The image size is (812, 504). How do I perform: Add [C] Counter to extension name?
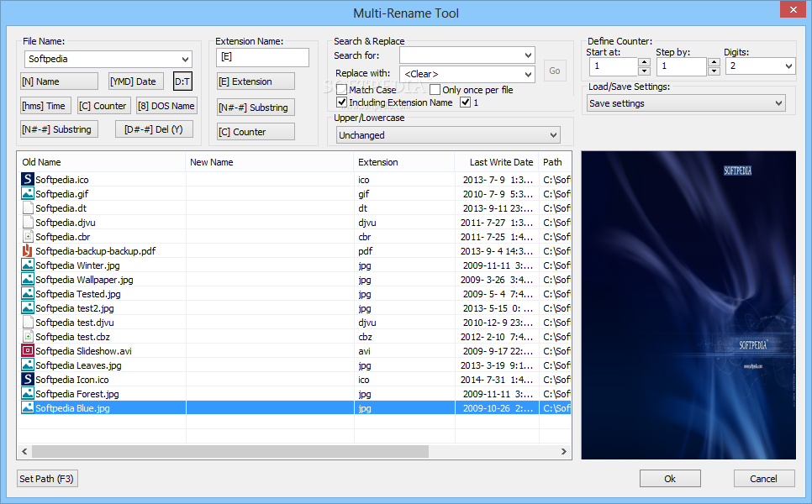(256, 131)
